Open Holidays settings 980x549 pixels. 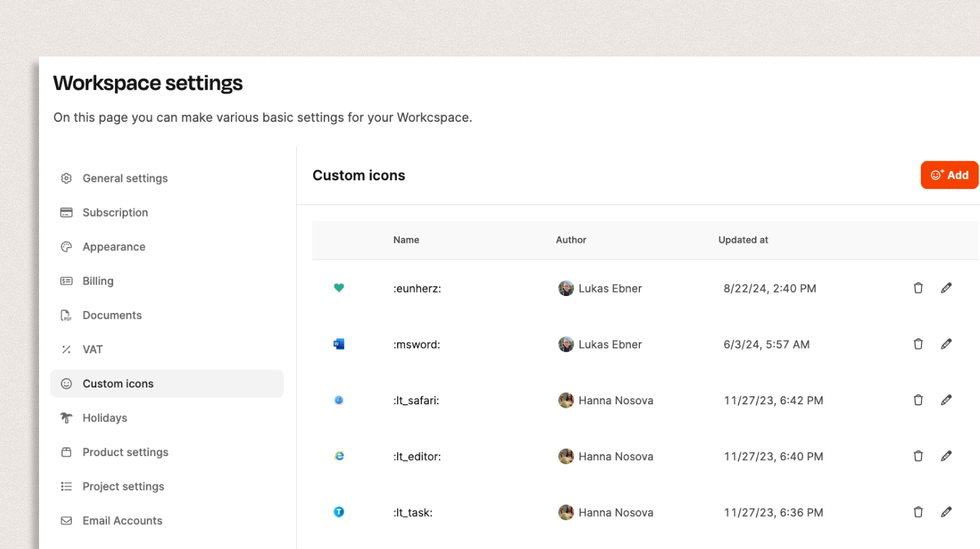coord(104,418)
